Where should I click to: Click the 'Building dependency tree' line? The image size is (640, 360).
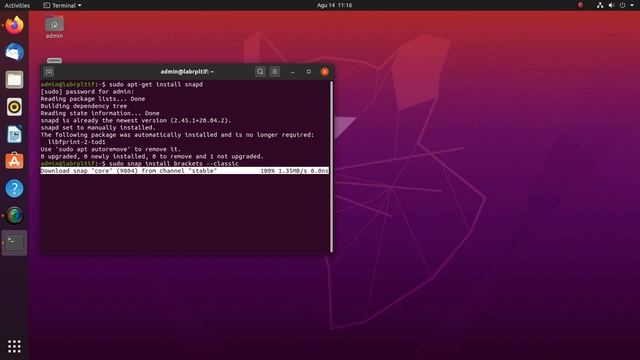click(84, 106)
